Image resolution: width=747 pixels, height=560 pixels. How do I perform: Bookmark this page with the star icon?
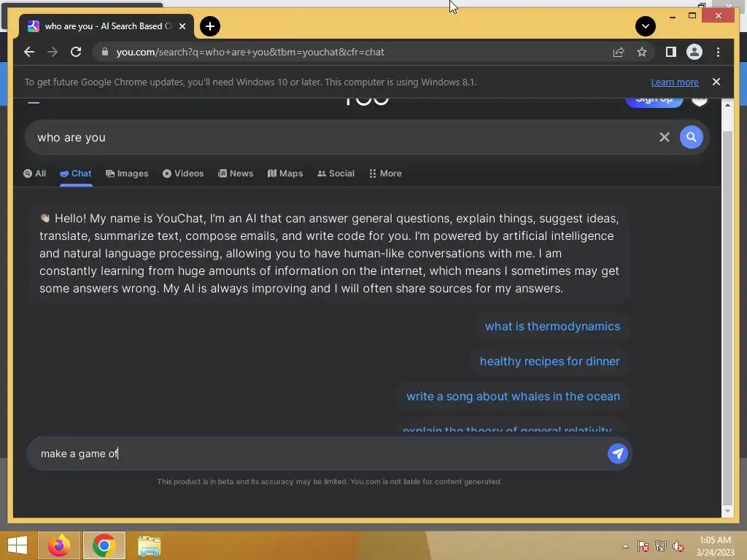642,52
